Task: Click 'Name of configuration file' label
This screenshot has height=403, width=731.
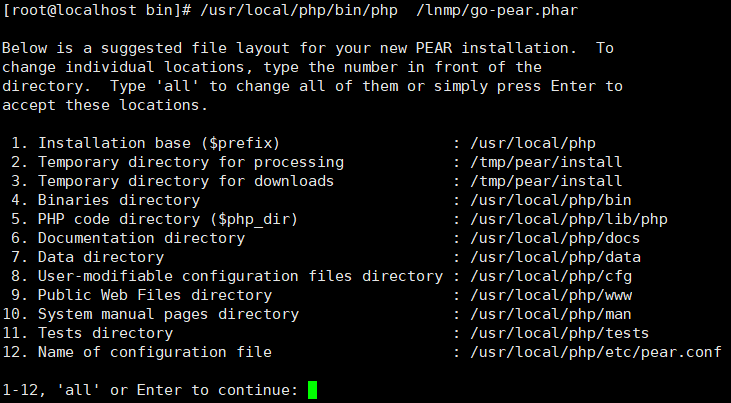Action: pos(155,352)
